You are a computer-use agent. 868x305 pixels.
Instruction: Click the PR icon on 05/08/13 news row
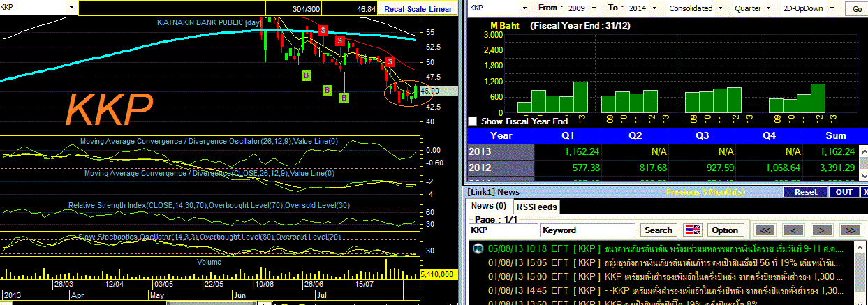point(477,248)
